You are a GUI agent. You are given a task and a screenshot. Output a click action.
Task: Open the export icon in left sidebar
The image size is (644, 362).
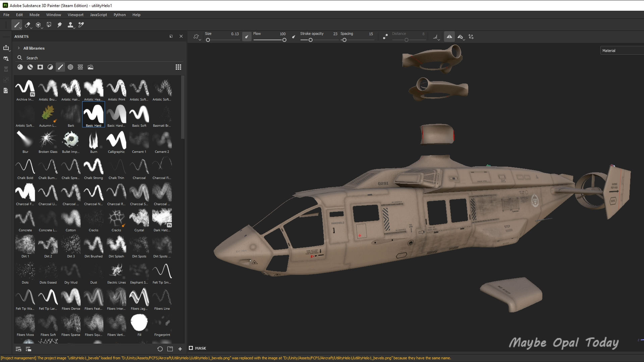[6, 48]
